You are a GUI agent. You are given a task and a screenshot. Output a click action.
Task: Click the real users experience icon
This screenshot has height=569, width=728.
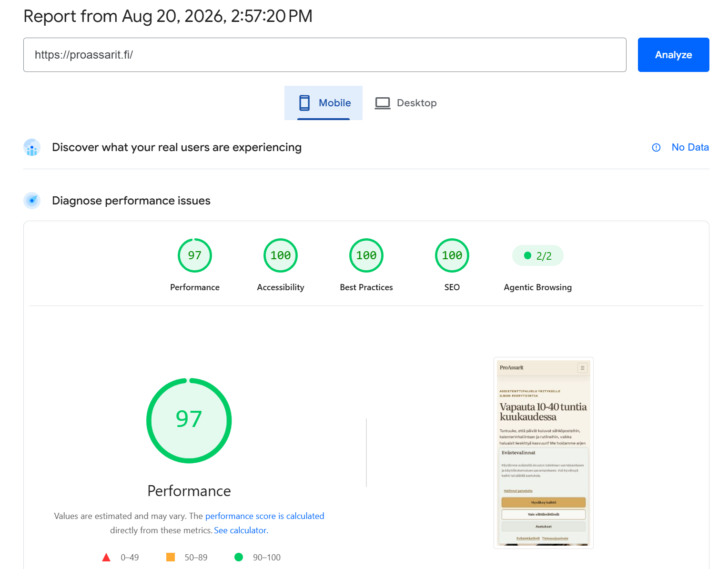click(x=32, y=148)
